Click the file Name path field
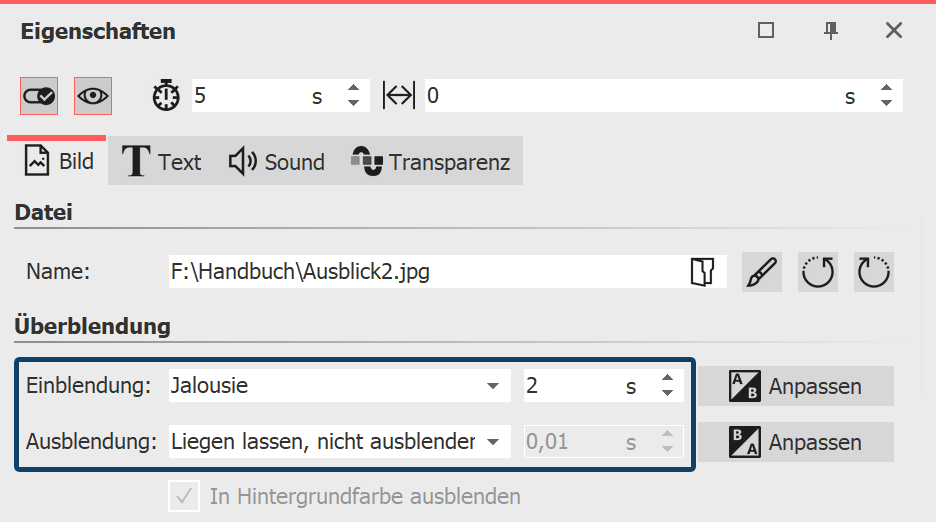Image resolution: width=936 pixels, height=522 pixels. click(x=420, y=271)
